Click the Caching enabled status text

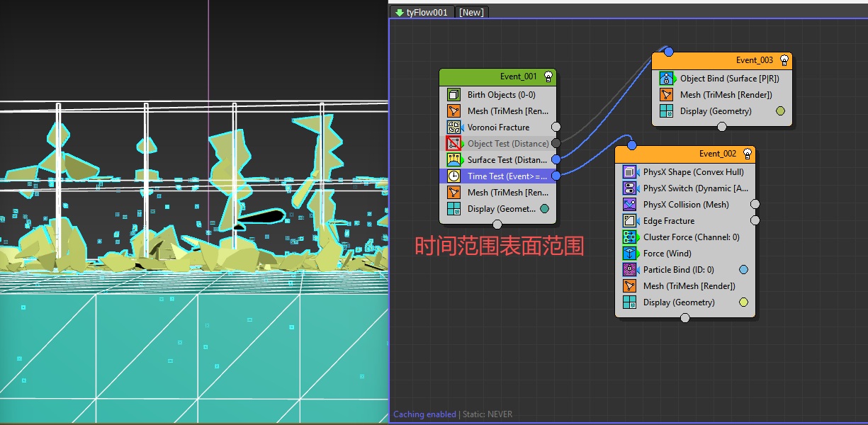click(424, 414)
